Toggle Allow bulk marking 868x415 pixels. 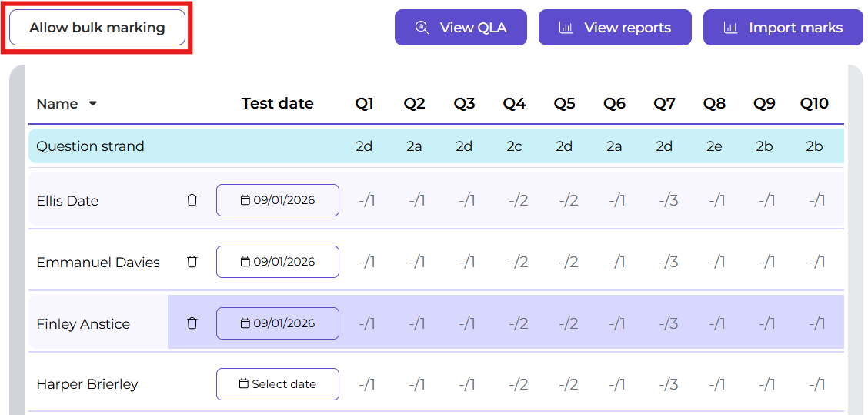pyautogui.click(x=97, y=28)
